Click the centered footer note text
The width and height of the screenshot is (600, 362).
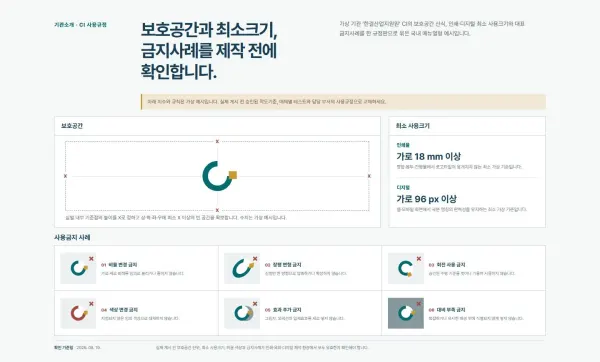(x=262, y=348)
